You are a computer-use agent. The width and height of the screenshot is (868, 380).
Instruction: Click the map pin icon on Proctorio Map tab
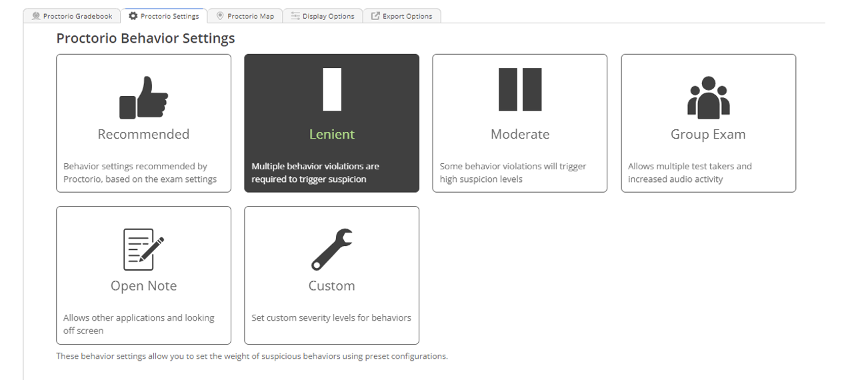(221, 16)
